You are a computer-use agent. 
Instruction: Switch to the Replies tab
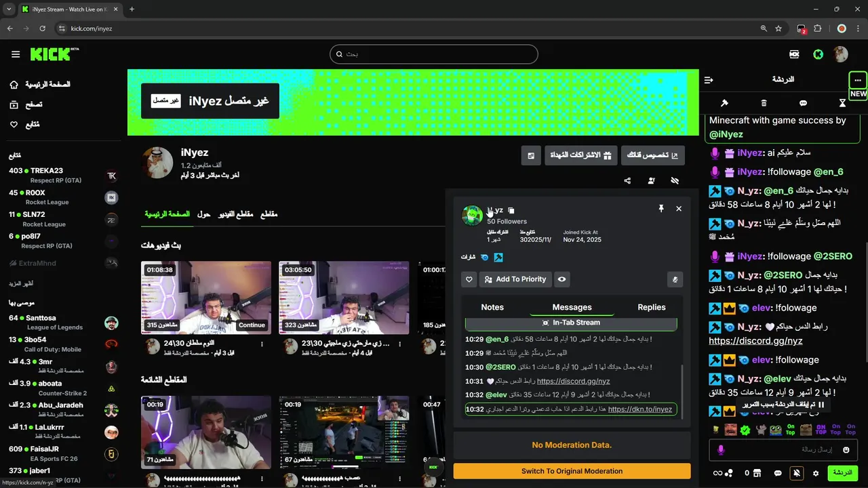(x=652, y=307)
